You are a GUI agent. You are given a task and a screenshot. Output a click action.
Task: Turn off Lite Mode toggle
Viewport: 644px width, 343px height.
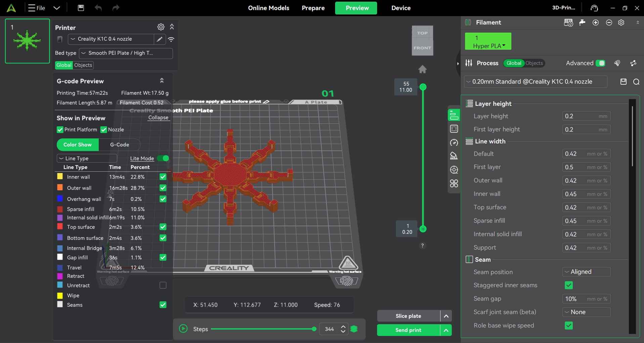[x=163, y=158]
